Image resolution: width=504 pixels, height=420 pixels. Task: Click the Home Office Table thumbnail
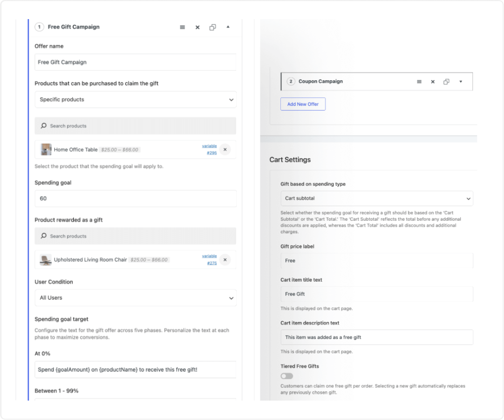(46, 150)
